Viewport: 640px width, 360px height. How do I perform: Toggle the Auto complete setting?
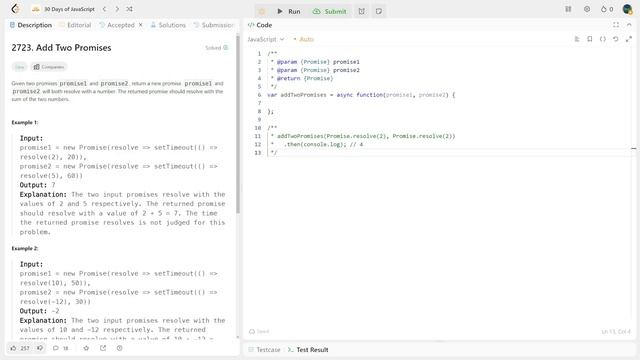pyautogui.click(x=304, y=39)
